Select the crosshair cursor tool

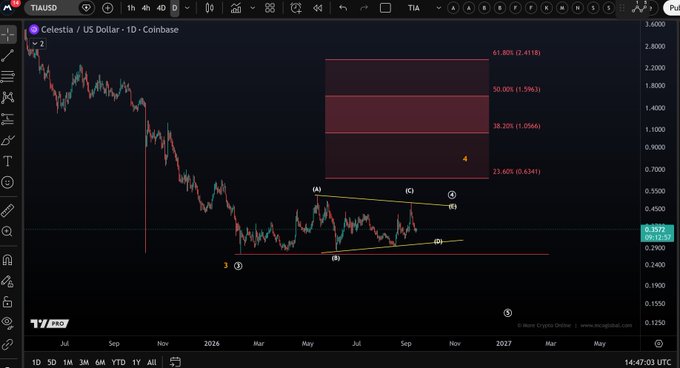[x=8, y=35]
